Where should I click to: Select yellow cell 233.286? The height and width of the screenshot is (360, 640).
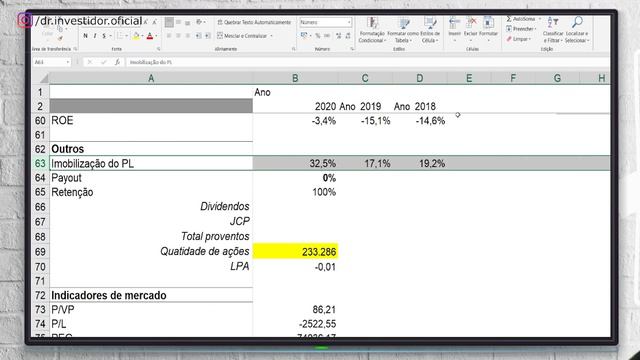[x=296, y=251]
